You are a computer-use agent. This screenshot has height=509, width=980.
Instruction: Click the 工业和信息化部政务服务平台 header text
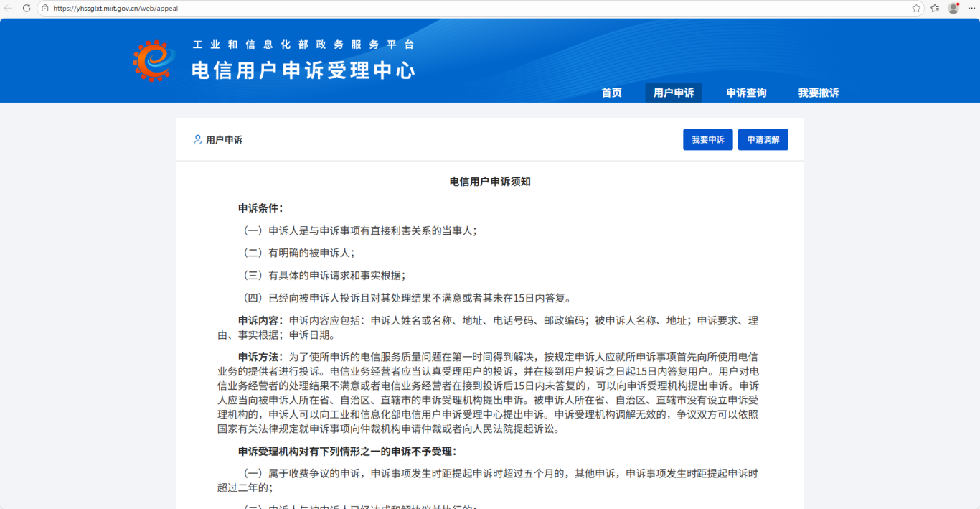pyautogui.click(x=303, y=45)
